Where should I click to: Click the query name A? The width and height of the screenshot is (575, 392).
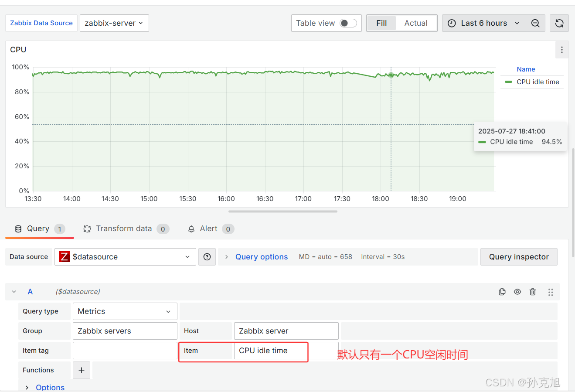click(x=30, y=292)
